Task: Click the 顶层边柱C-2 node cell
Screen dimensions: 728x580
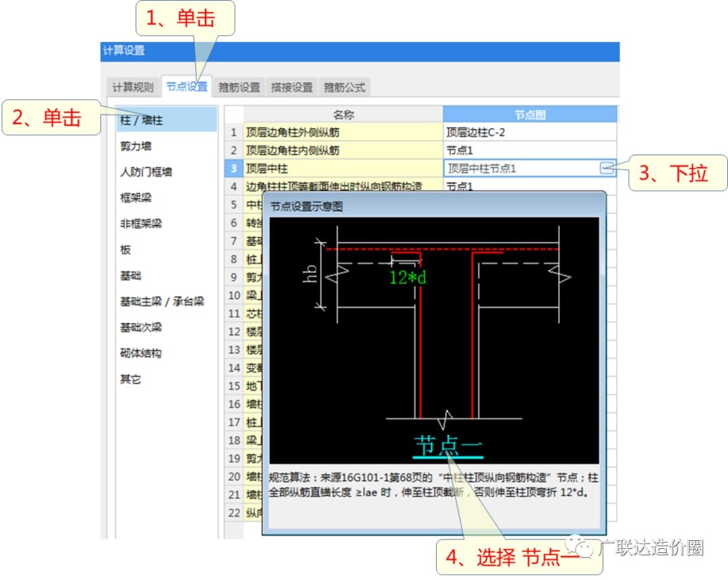Action: [x=530, y=132]
